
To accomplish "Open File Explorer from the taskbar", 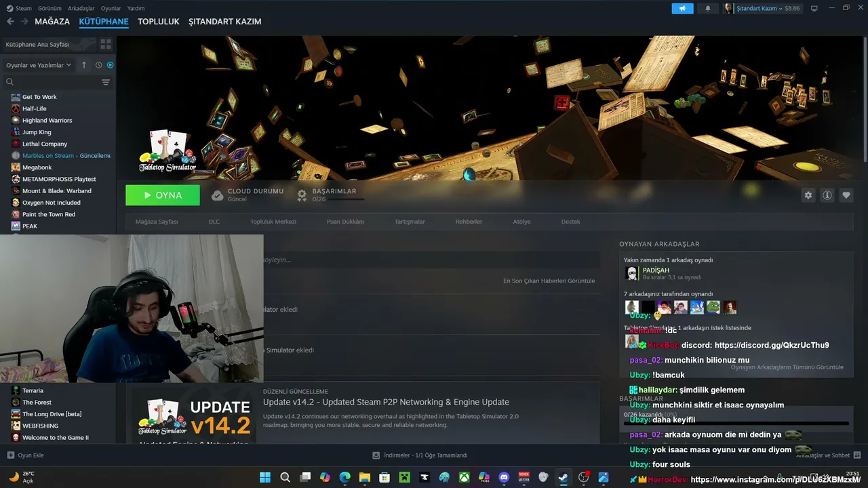I will coord(365,477).
